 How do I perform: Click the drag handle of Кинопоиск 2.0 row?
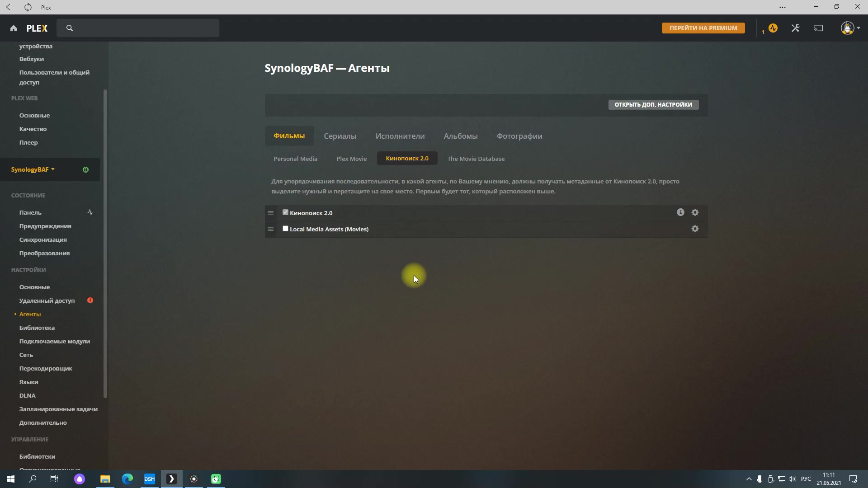[x=271, y=213]
